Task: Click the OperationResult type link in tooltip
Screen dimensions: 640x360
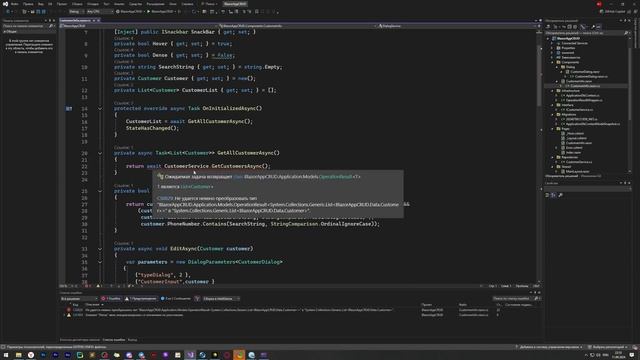Action: coord(336,177)
